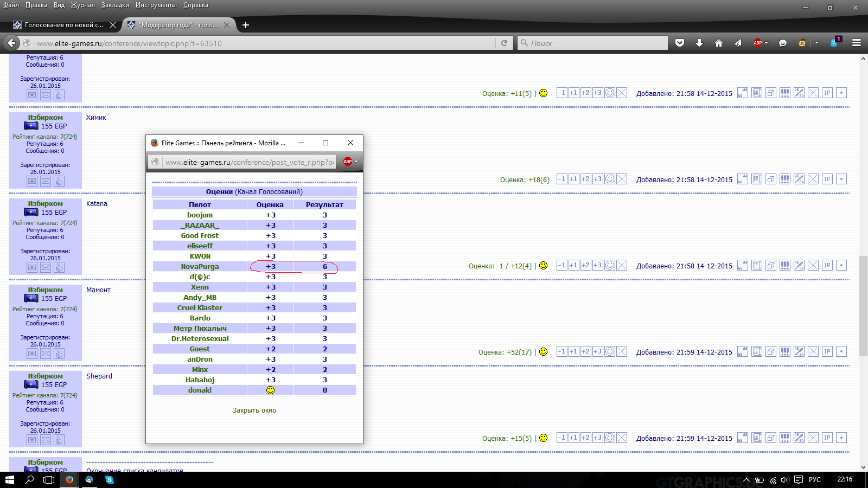Open the Закладки menu
This screenshot has height=488, width=868.
pos(115,5)
